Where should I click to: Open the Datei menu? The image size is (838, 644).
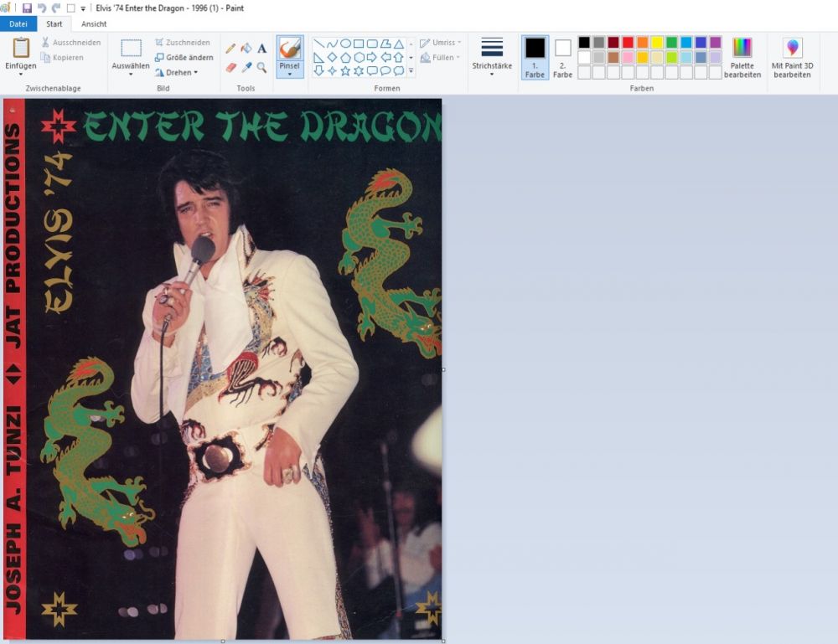tap(18, 24)
